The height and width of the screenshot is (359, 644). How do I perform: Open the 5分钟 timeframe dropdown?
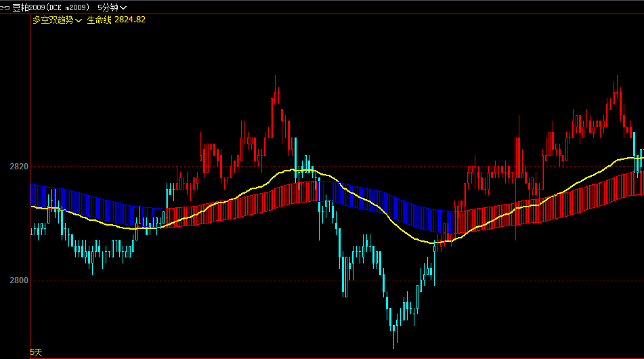pos(112,8)
